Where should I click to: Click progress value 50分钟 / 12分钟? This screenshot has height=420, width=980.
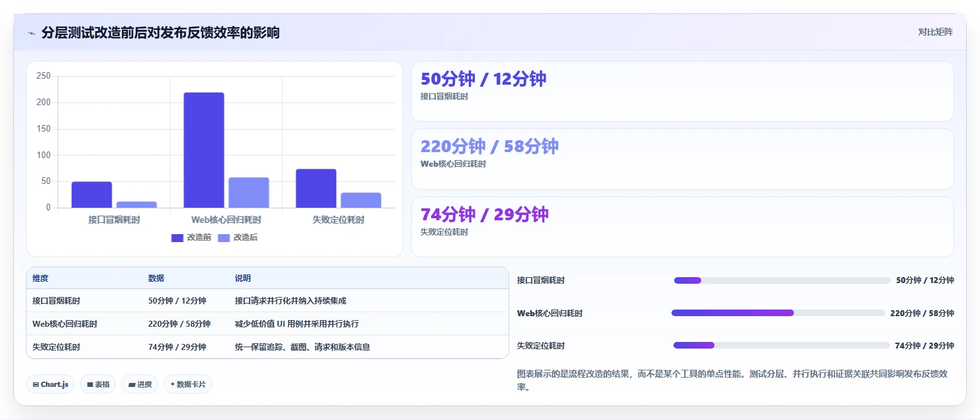[x=925, y=280]
